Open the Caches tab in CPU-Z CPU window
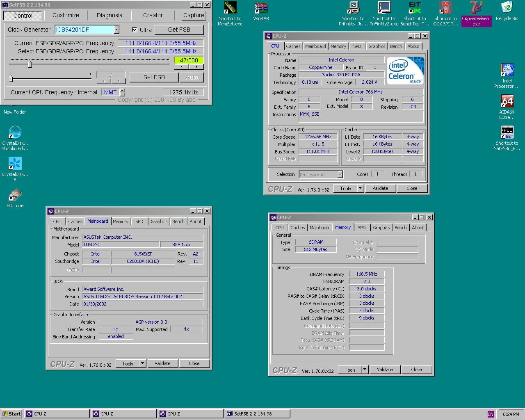Image resolution: width=525 pixels, height=420 pixels. [293, 46]
